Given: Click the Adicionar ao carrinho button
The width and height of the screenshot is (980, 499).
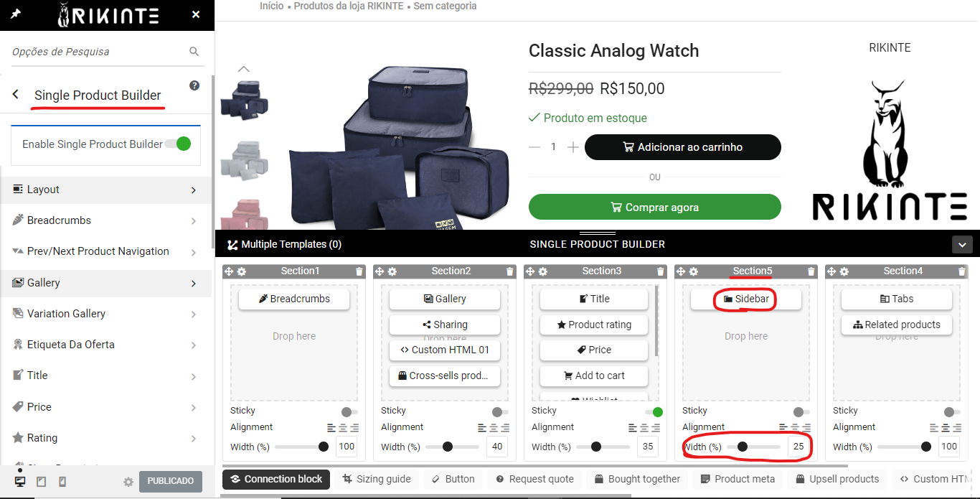Looking at the screenshot, I should point(682,147).
